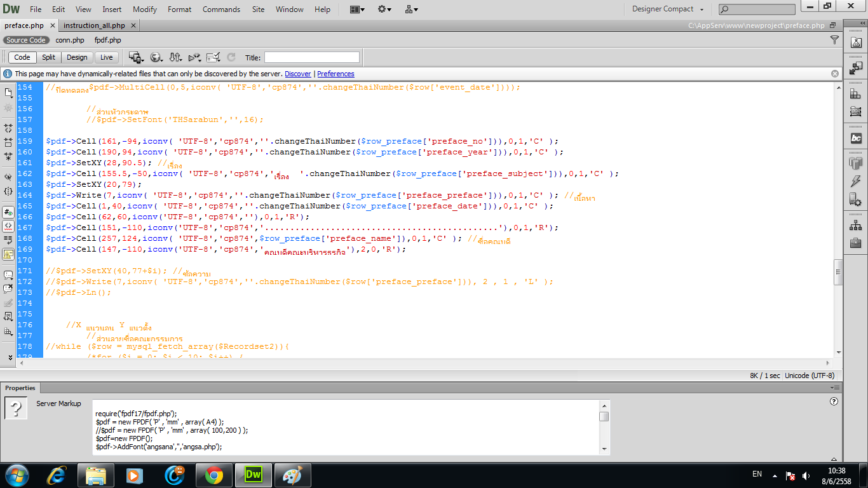Open the Insert panel icon
This screenshot has width=868, height=488.
[855, 67]
